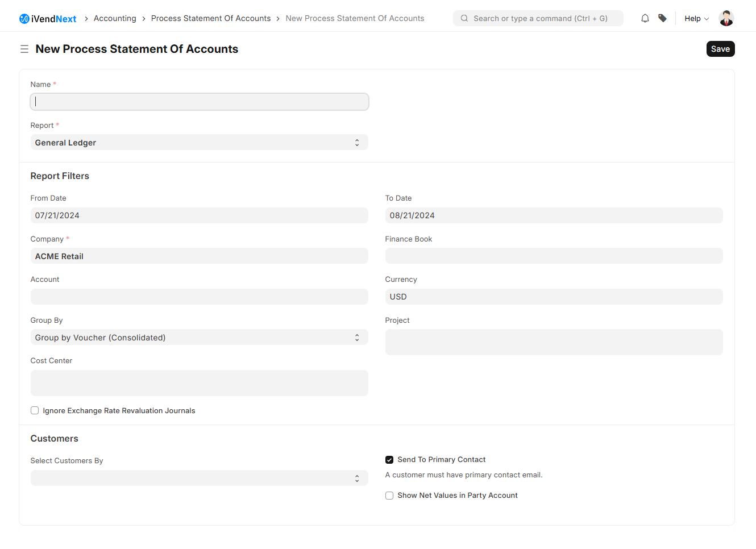Click the From Date field
The height and width of the screenshot is (549, 756).
coord(199,215)
